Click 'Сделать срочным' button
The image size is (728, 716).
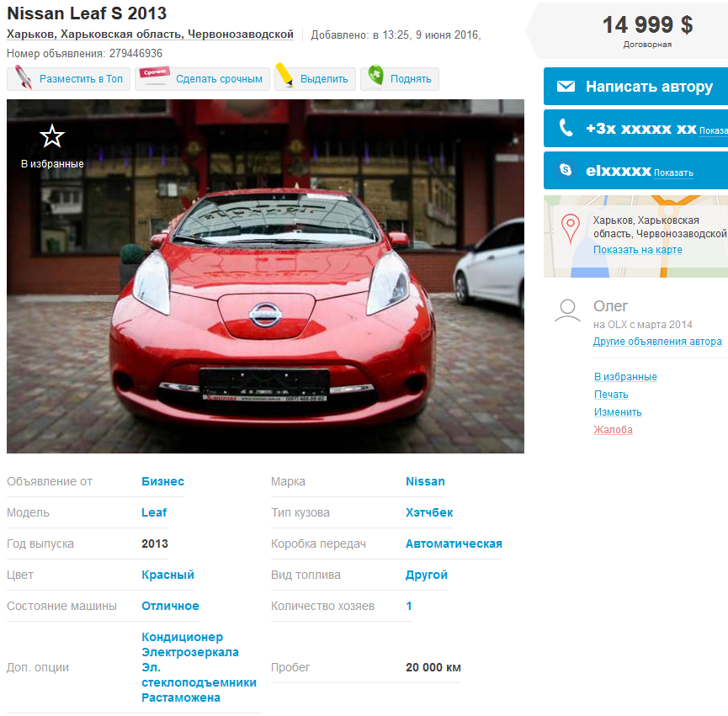pos(203,79)
